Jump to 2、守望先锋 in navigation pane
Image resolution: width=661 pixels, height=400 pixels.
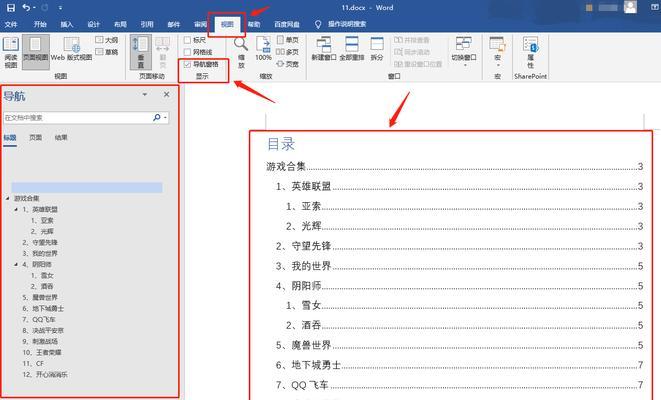point(40,242)
